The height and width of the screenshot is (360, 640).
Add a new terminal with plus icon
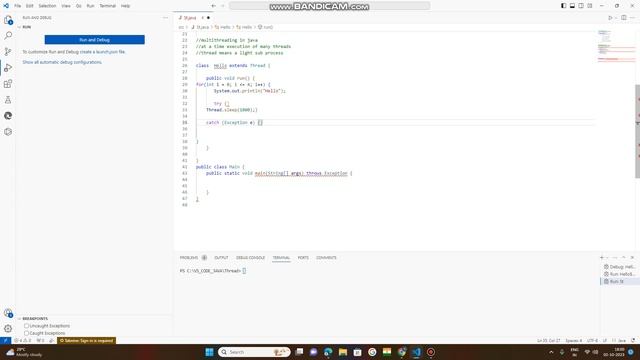pyautogui.click(x=602, y=258)
